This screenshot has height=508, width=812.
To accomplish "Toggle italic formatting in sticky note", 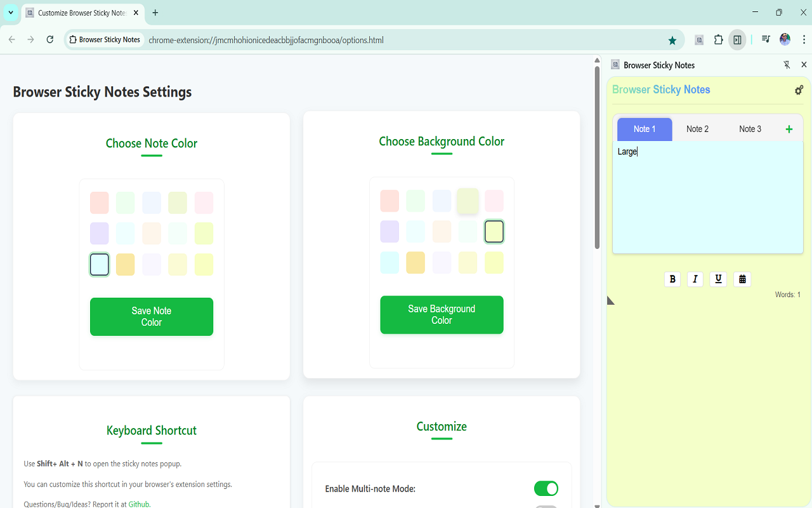I will coord(695,279).
